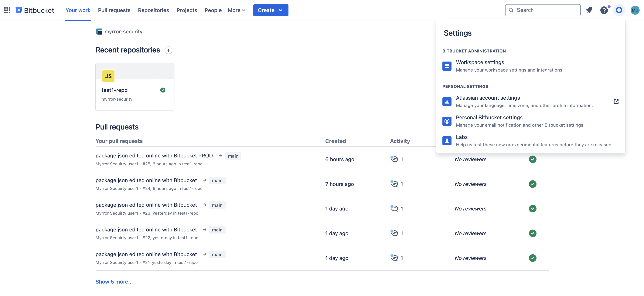Click '6 hours ago' created cell
This screenshot has width=644, height=296.
[339, 159]
